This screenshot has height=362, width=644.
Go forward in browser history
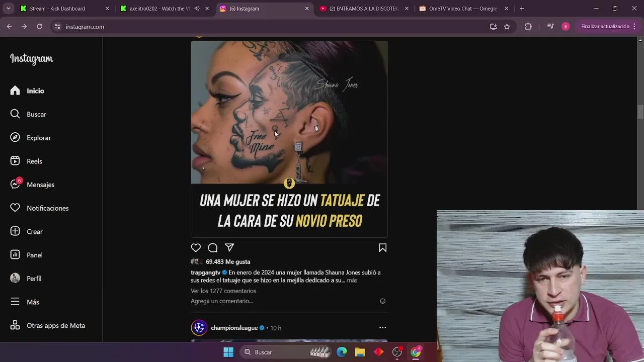pos(24,27)
